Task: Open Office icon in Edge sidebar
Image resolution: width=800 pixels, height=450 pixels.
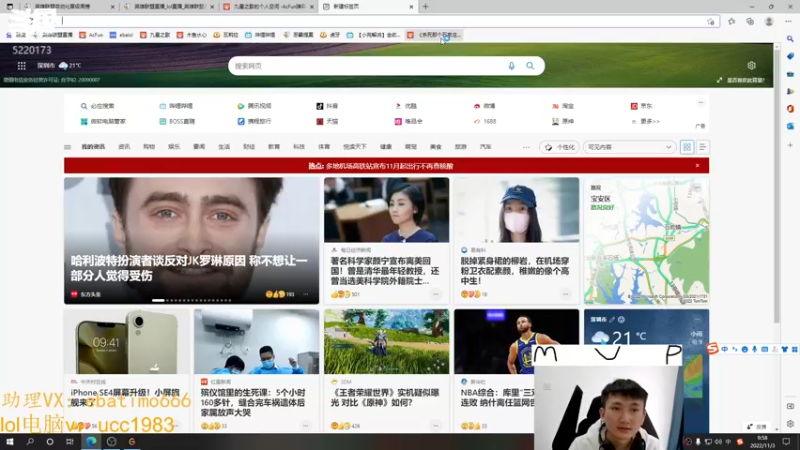Action: tap(790, 109)
